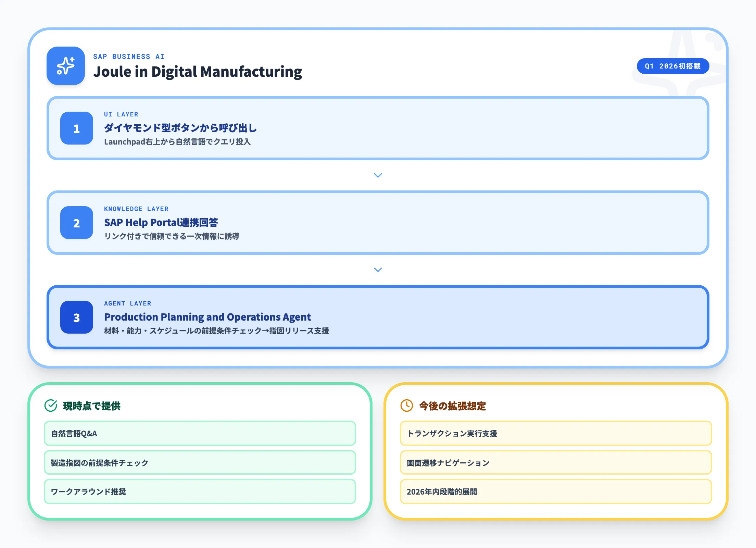Click the Joule sparkle logo icon
Screen dimensions: 756x548
click(65, 66)
